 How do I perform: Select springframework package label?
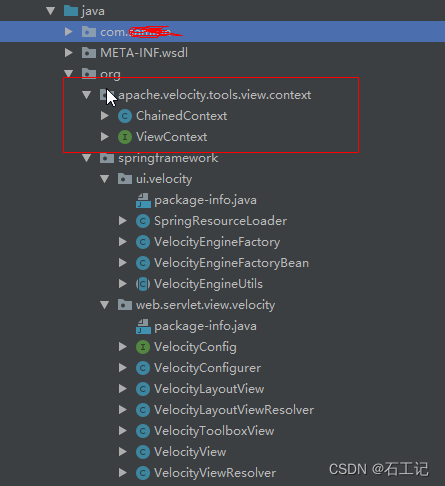(x=168, y=158)
